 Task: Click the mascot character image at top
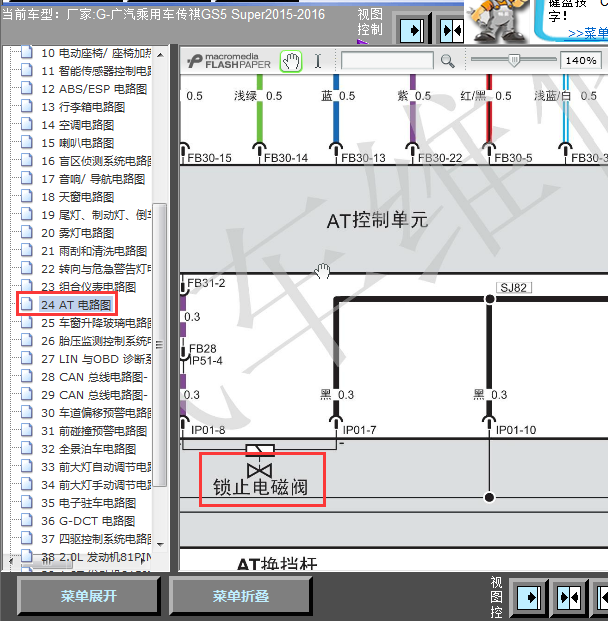(498, 21)
